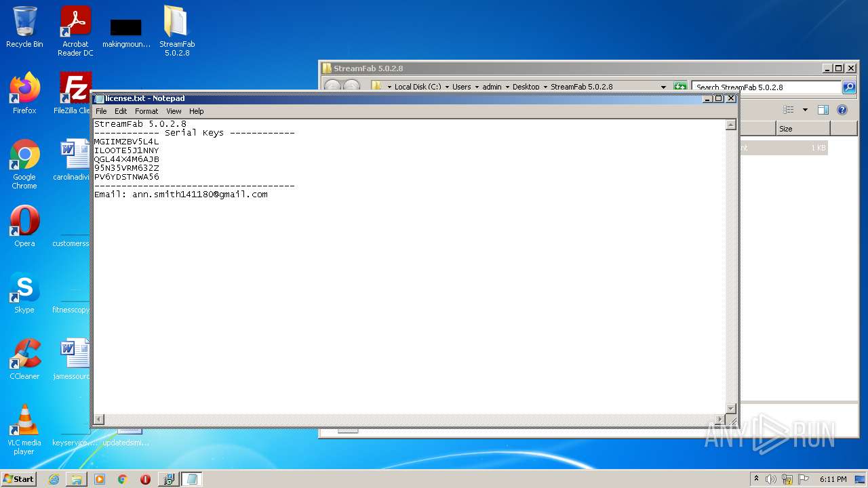Focus the Search StreamFab 5.0.2.8 field

coord(766,87)
